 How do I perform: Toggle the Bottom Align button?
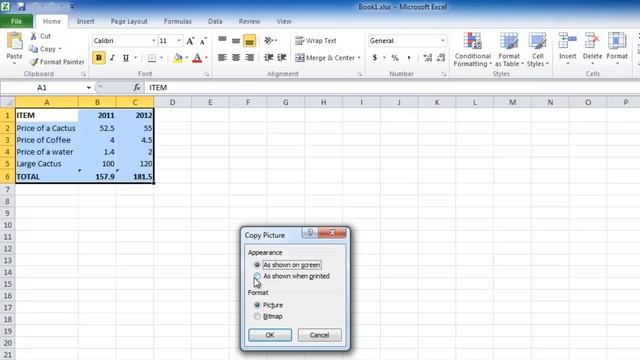point(249,40)
